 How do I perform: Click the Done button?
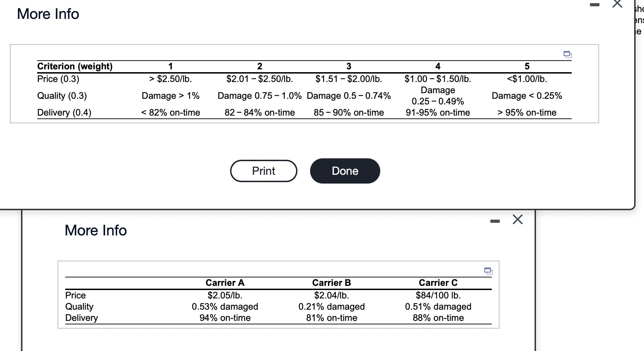[344, 171]
